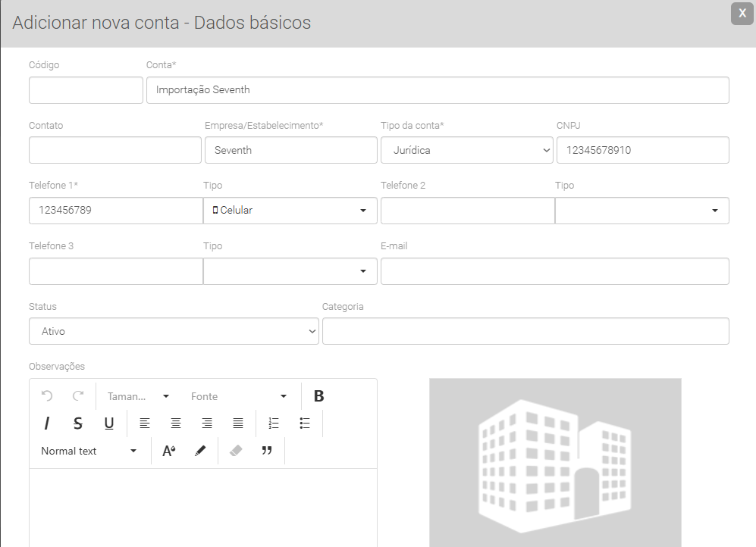Open the Tipo da conta dropdown
Screen dimensions: 756x547
[x=466, y=150]
